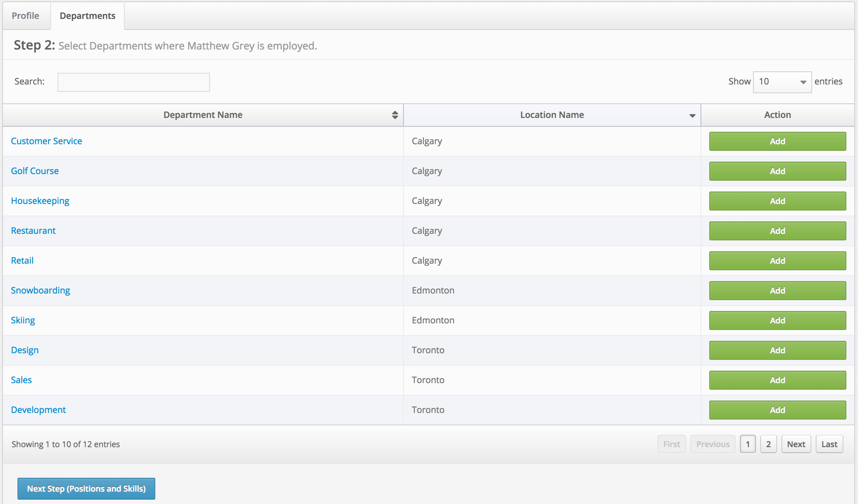858x504 pixels.
Task: Select page 1 in the pagination
Action: tap(748, 444)
